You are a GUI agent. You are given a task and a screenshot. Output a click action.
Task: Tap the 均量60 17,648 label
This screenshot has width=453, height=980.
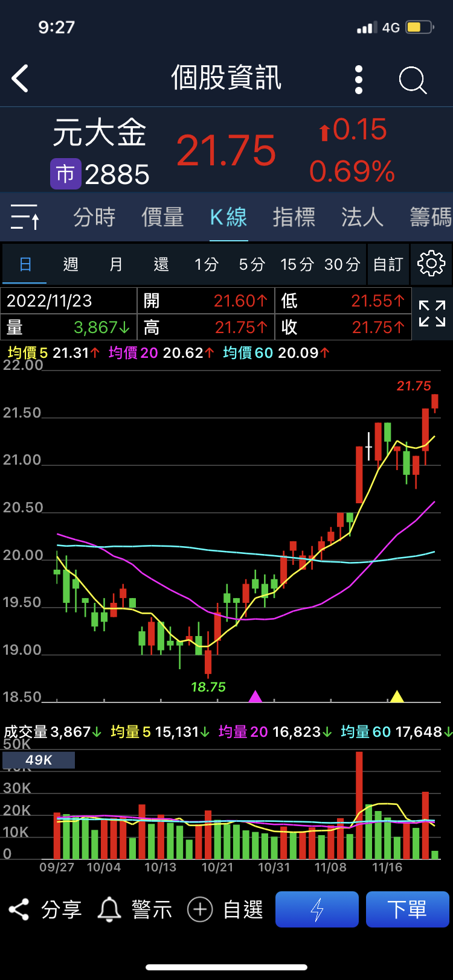tap(396, 732)
